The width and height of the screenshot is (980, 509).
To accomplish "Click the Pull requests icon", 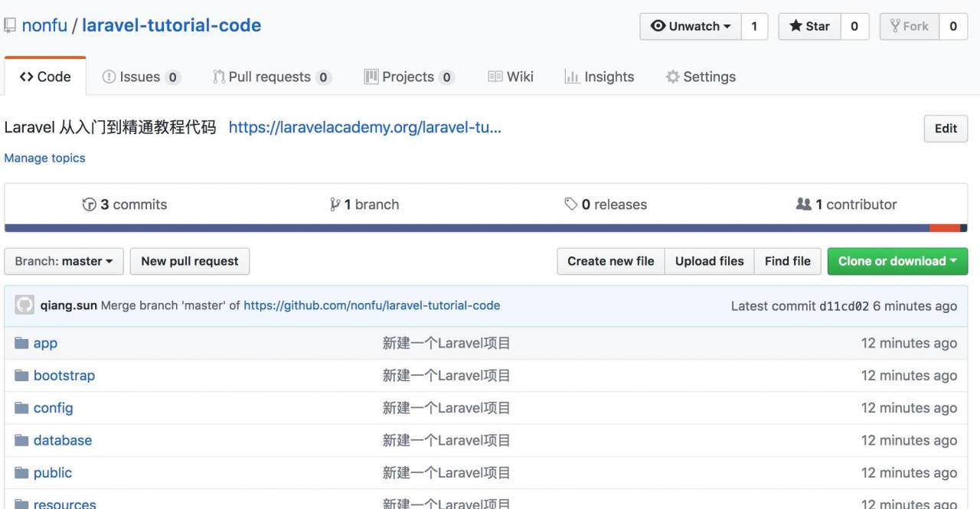I will tap(219, 77).
